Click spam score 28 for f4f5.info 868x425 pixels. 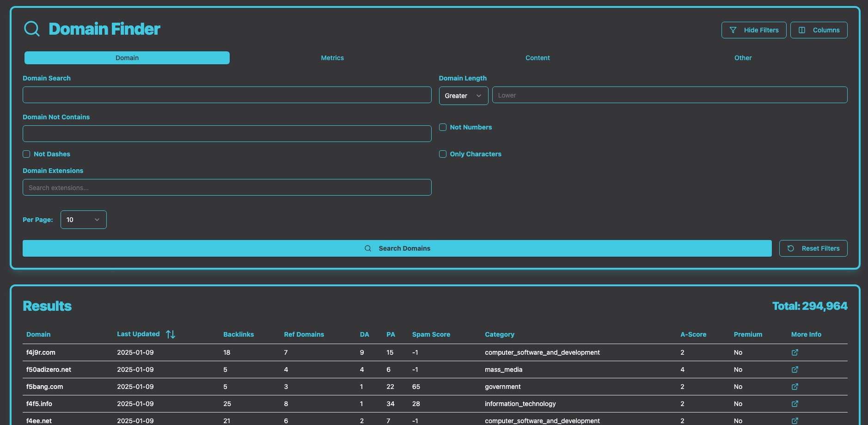coord(416,404)
